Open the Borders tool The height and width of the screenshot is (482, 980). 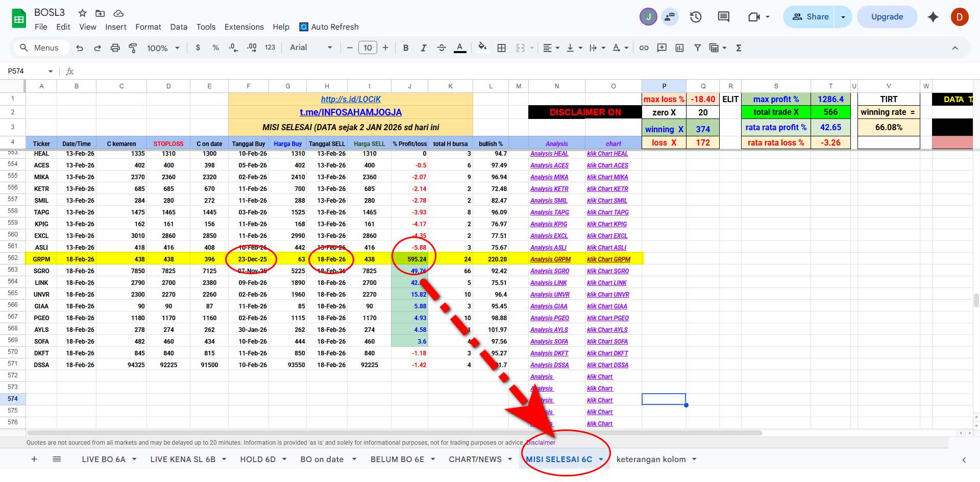(501, 48)
